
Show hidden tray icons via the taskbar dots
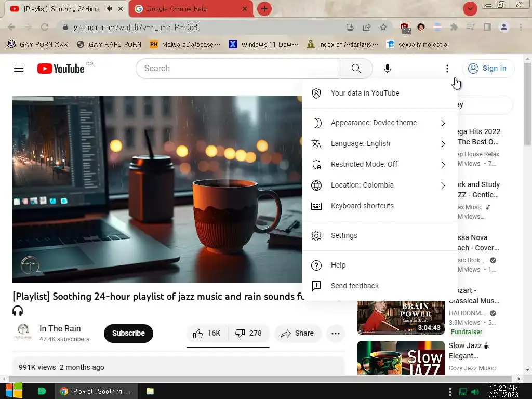tap(450, 392)
